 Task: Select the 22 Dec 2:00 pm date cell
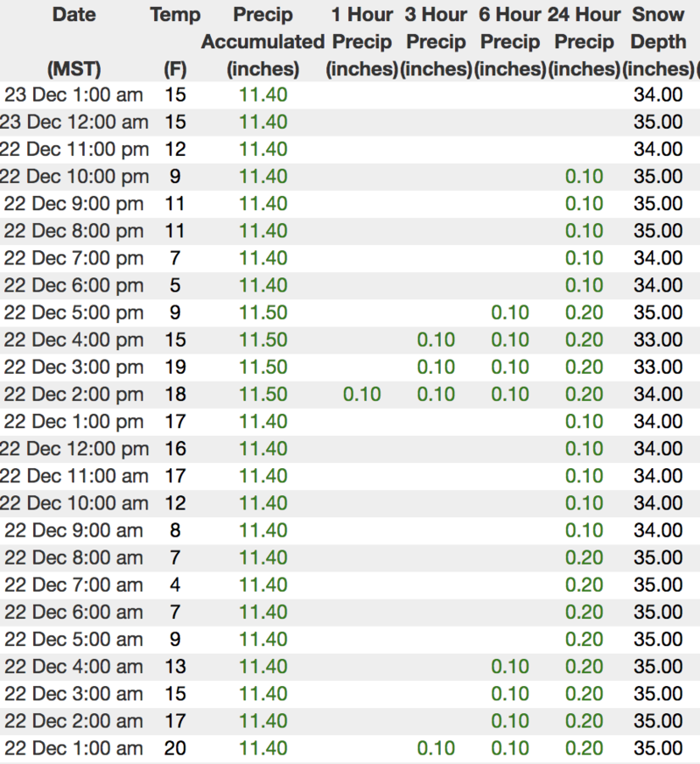click(73, 394)
